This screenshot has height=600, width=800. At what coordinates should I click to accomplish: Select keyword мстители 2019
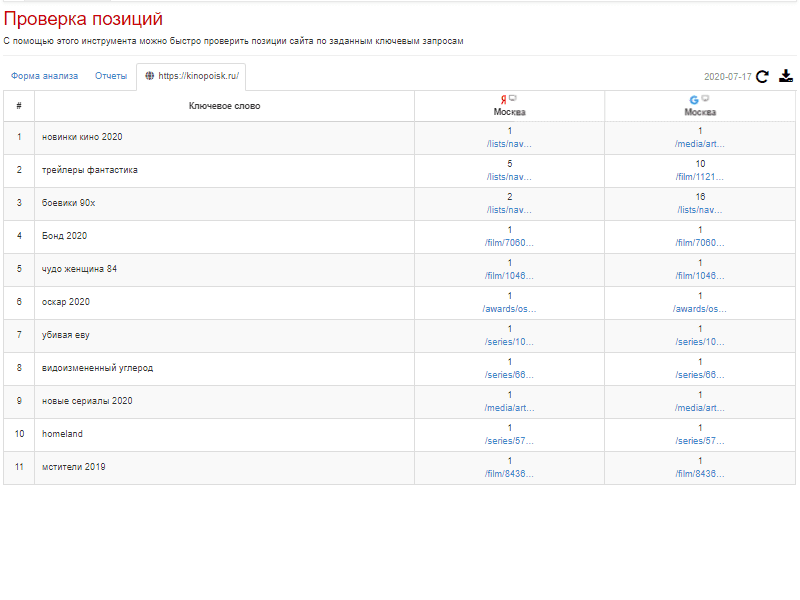coord(73,467)
